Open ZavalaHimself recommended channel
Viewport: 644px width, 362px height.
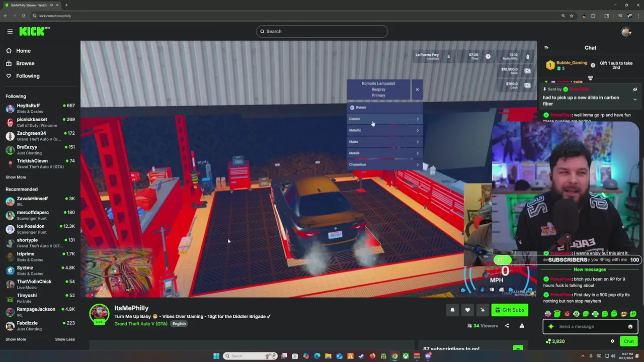pos(40,201)
